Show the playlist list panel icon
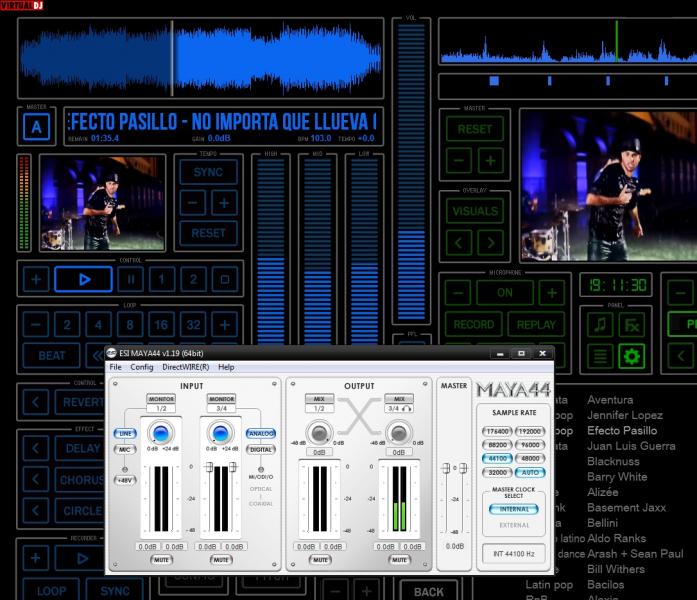Screen dimensions: 697x600 [x=599, y=355]
